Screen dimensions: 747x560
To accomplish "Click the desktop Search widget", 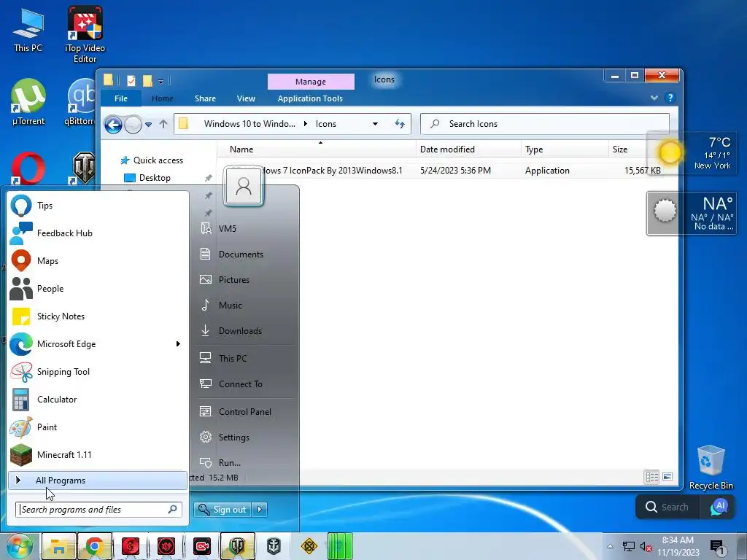I will (x=667, y=507).
